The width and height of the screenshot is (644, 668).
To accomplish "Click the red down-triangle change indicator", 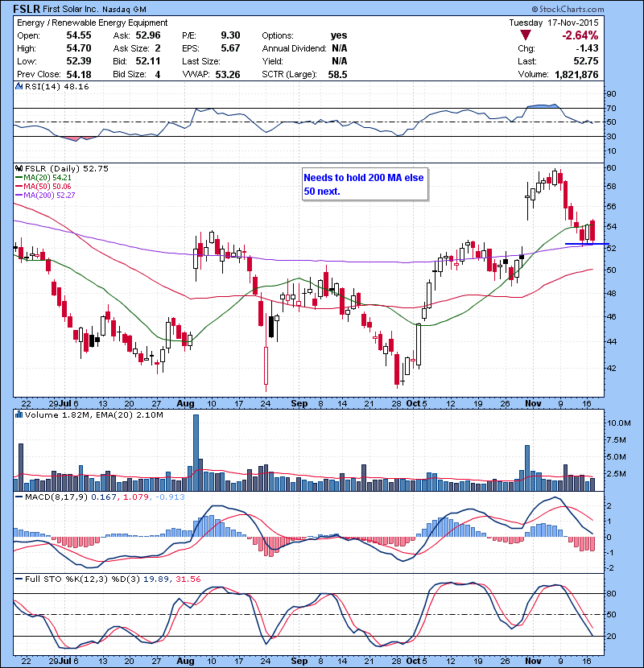I will pos(526,35).
